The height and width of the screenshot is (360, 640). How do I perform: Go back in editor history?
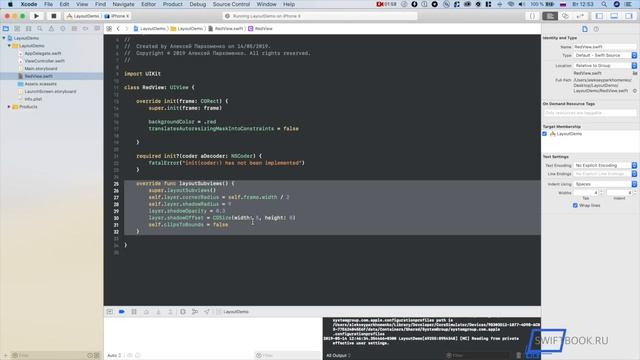pos(118,29)
